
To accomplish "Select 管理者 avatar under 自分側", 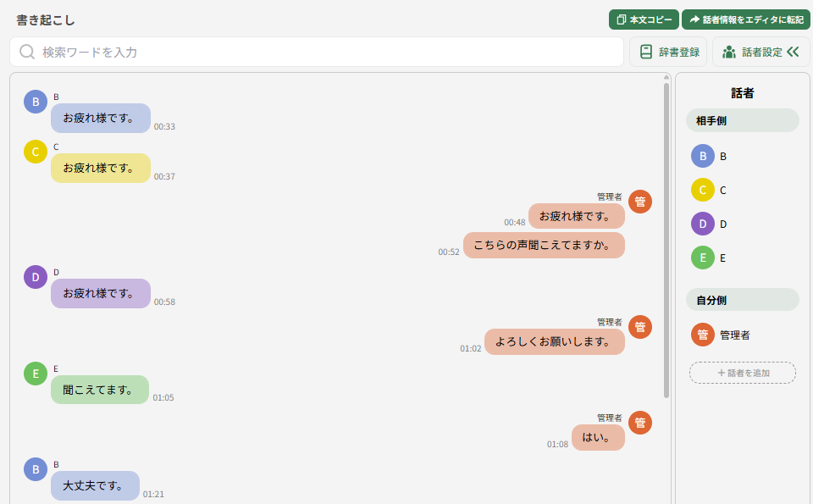I will 703,335.
